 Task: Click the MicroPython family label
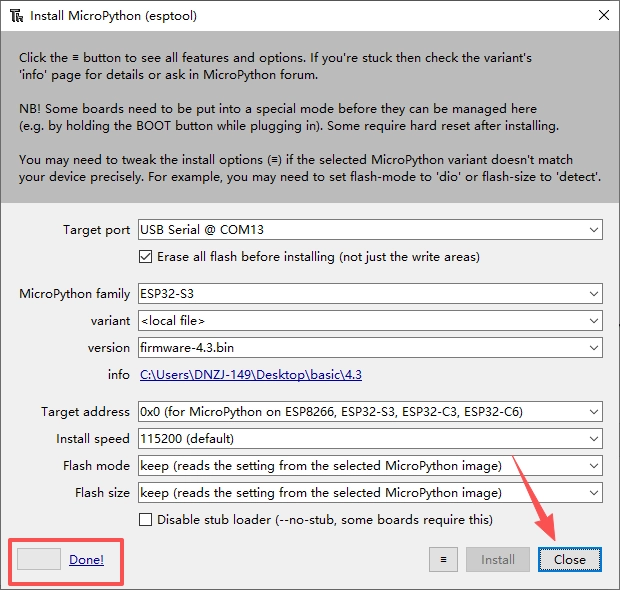point(74,294)
